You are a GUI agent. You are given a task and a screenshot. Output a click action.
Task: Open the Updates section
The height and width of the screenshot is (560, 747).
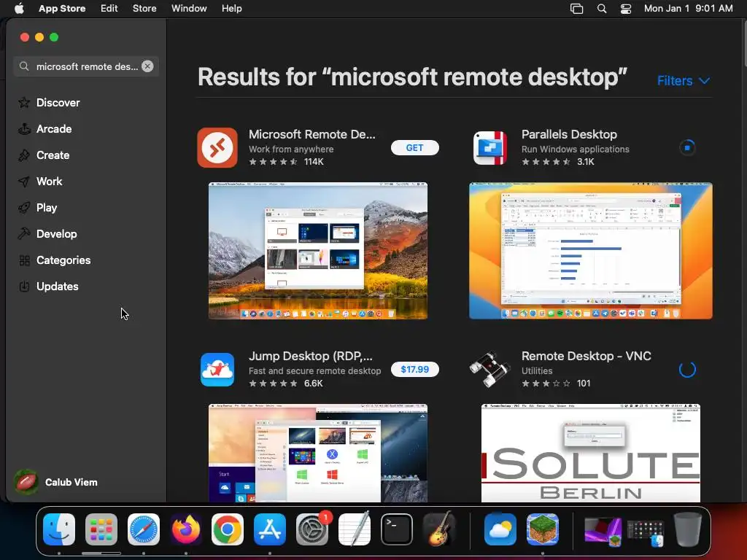(x=57, y=286)
